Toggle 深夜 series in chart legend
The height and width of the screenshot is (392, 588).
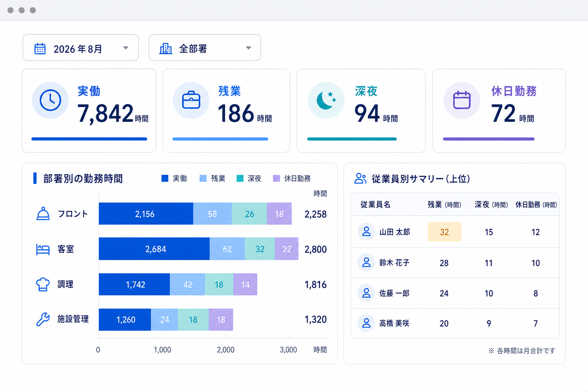(249, 178)
